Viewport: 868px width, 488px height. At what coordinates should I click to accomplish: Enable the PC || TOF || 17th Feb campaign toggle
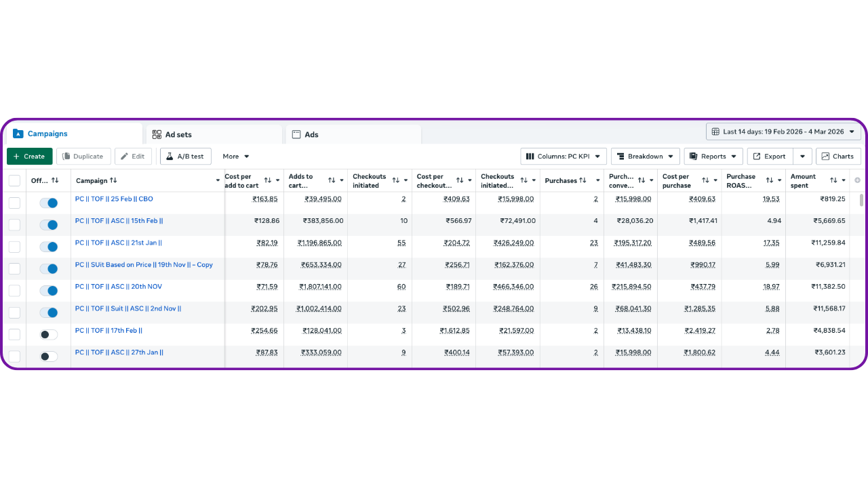tap(48, 335)
